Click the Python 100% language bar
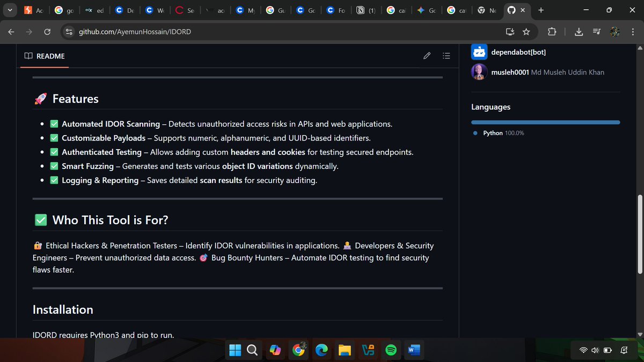Image resolution: width=644 pixels, height=362 pixels. (x=545, y=122)
